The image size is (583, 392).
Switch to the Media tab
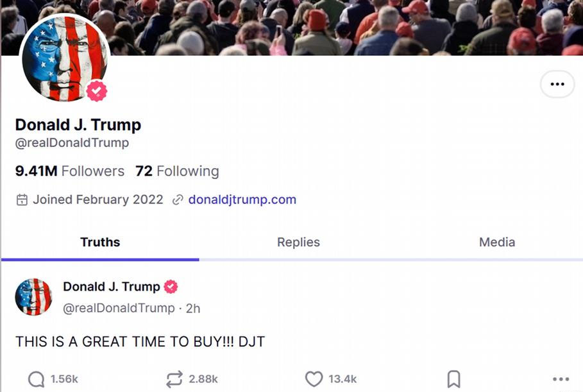click(x=497, y=242)
